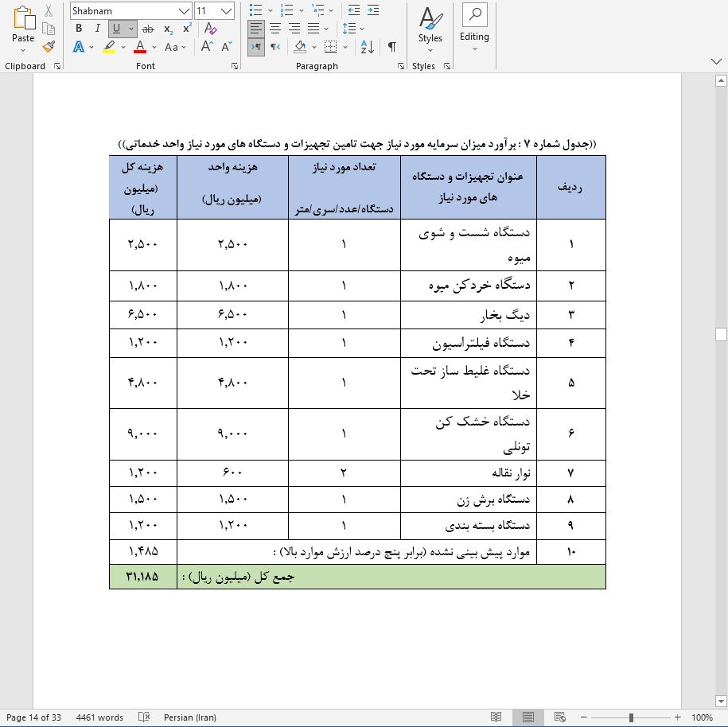The width and height of the screenshot is (728, 727).
Task: Toggle Italic formatting
Action: click(x=95, y=29)
